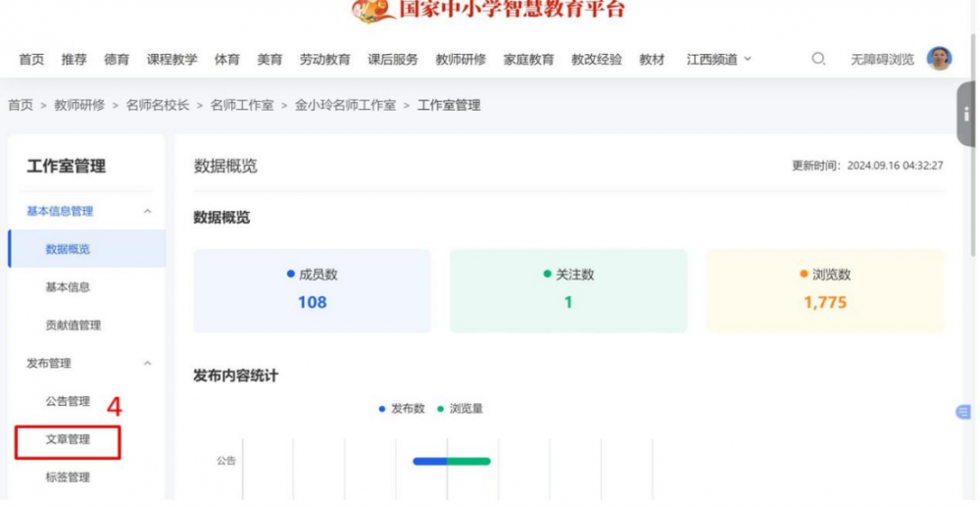Open the blue feedback chat icon

[963, 412]
